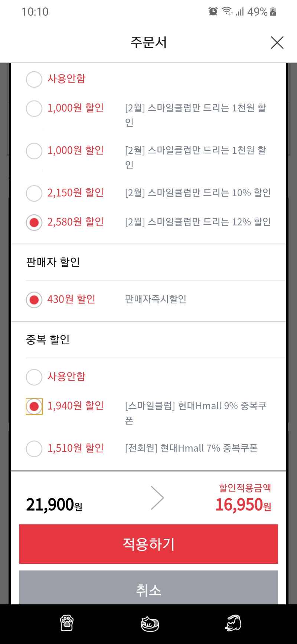Select the 1,940원 할인 9% 중복쿠폰
297x644 pixels.
tap(34, 406)
